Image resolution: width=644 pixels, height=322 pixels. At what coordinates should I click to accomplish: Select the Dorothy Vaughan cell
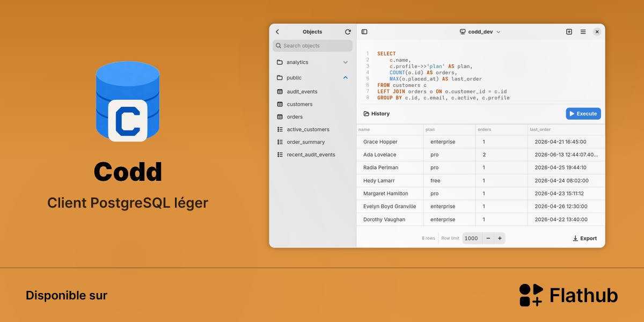tap(390, 219)
